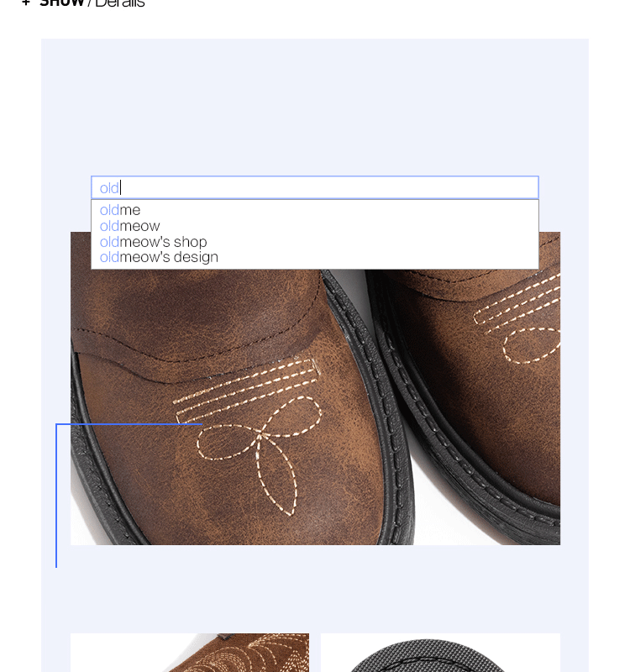
Task: Click the 'SHOW / Details' heading
Action: click(92, 3)
